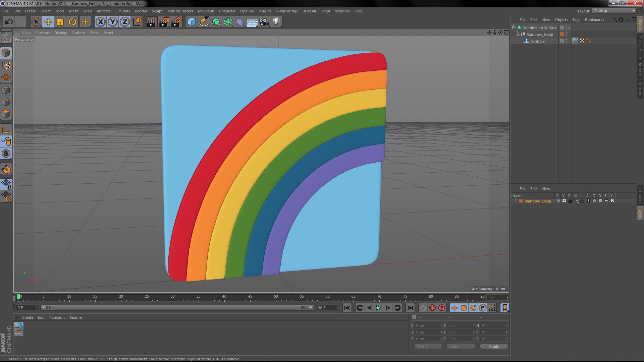Select the Scale tool

pos(60,22)
